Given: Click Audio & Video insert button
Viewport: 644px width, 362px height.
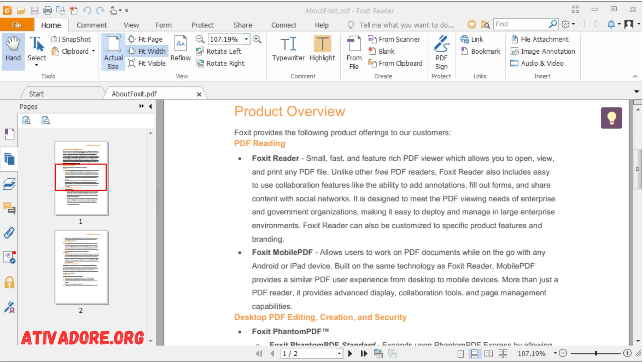Looking at the screenshot, I should 537,63.
